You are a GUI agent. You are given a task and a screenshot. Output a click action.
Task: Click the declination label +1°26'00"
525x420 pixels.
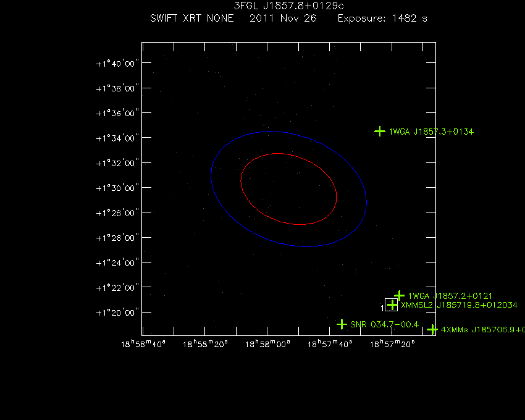(x=117, y=238)
